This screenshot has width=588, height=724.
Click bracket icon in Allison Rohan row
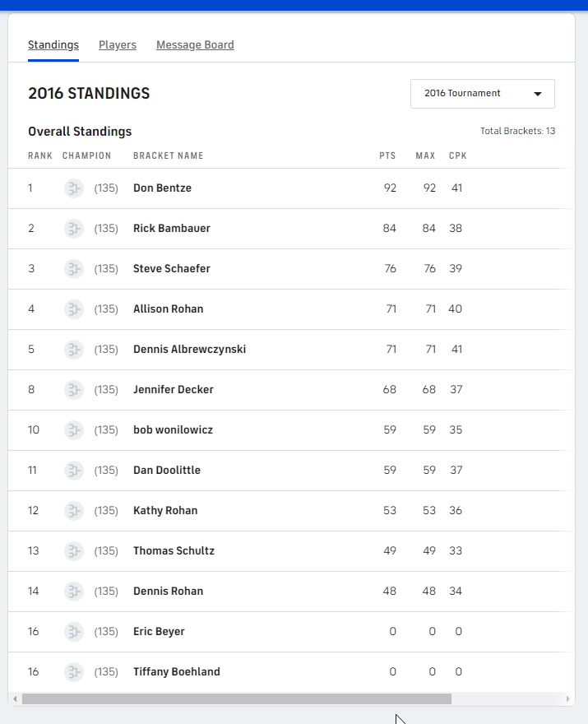[74, 309]
